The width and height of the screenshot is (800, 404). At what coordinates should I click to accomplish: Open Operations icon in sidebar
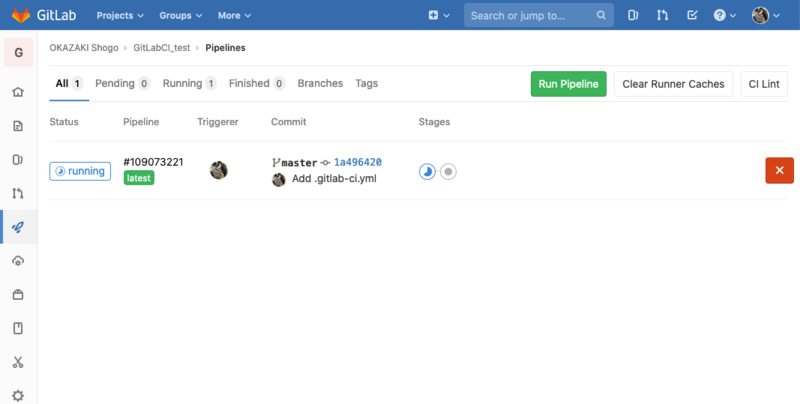tap(18, 261)
